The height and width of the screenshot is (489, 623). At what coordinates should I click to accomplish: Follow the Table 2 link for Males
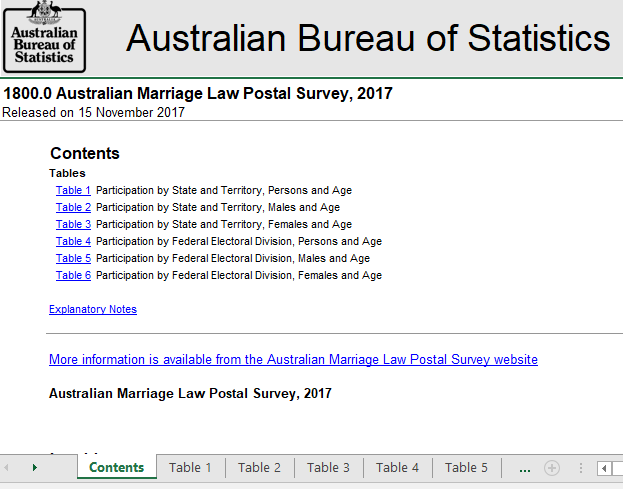coord(73,207)
